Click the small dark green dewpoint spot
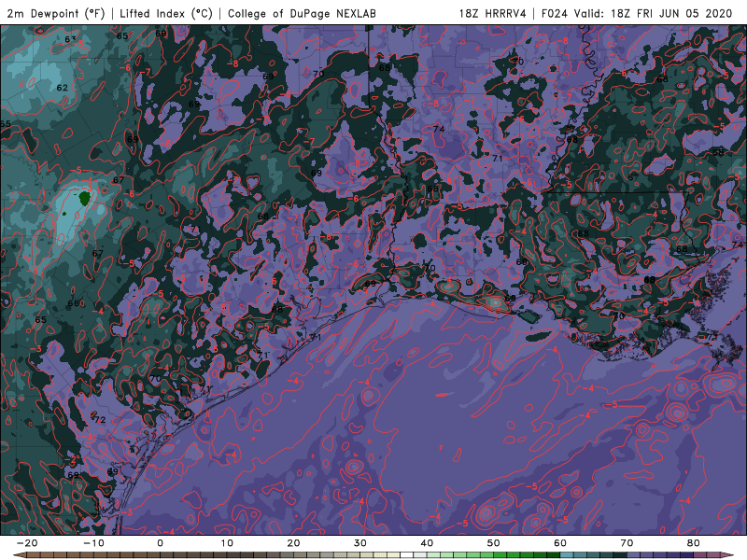The image size is (747, 560). 84,198
